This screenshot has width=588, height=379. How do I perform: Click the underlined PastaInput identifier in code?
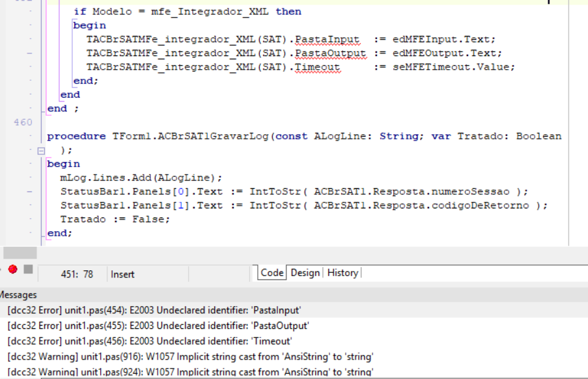click(x=327, y=39)
